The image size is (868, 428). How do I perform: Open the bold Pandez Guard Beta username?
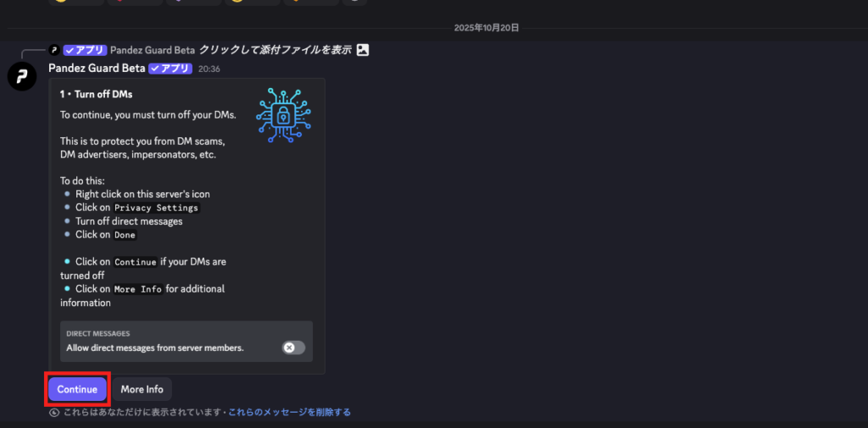point(97,69)
